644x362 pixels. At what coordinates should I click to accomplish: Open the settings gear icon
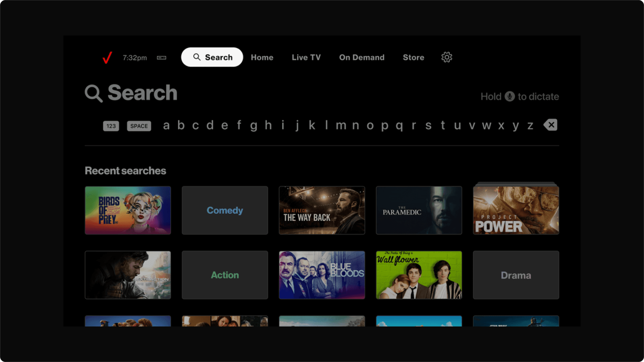446,57
